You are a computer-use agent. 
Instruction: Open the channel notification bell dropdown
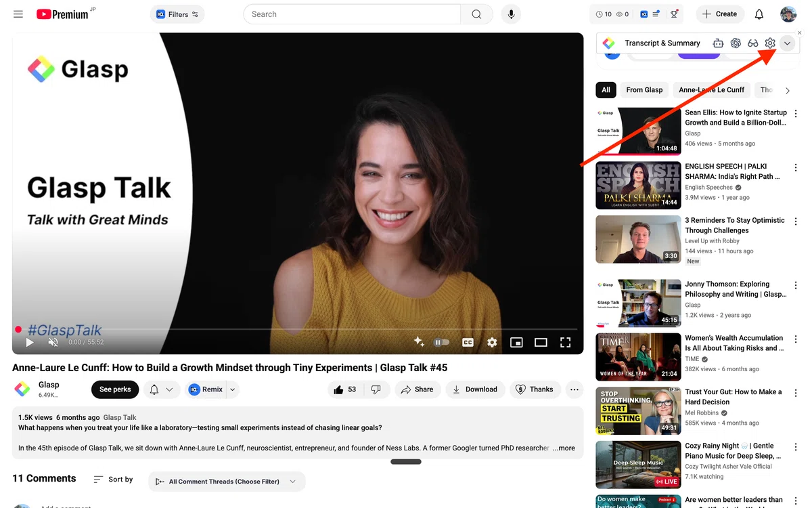coord(162,389)
